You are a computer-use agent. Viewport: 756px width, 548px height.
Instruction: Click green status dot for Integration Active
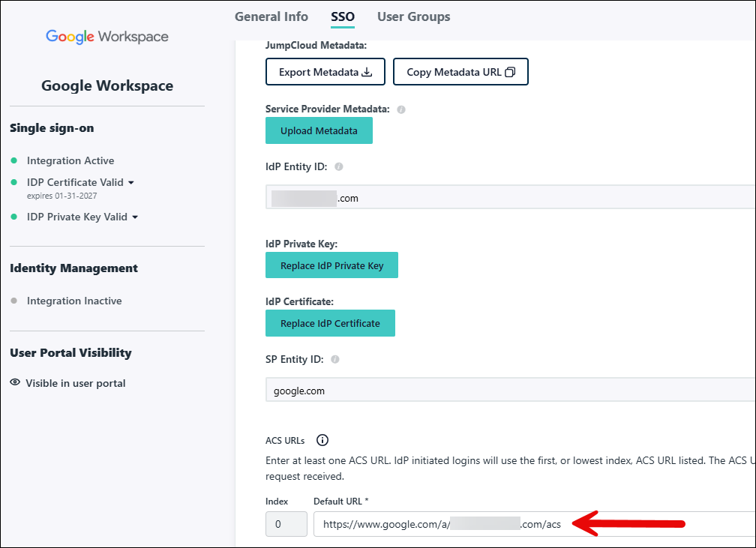click(13, 160)
